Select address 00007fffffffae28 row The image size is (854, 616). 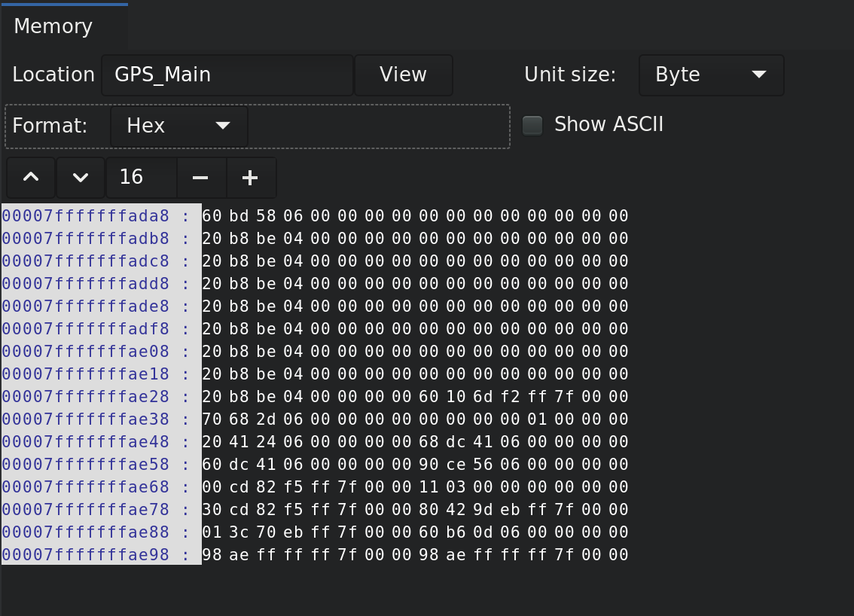tap(86, 397)
